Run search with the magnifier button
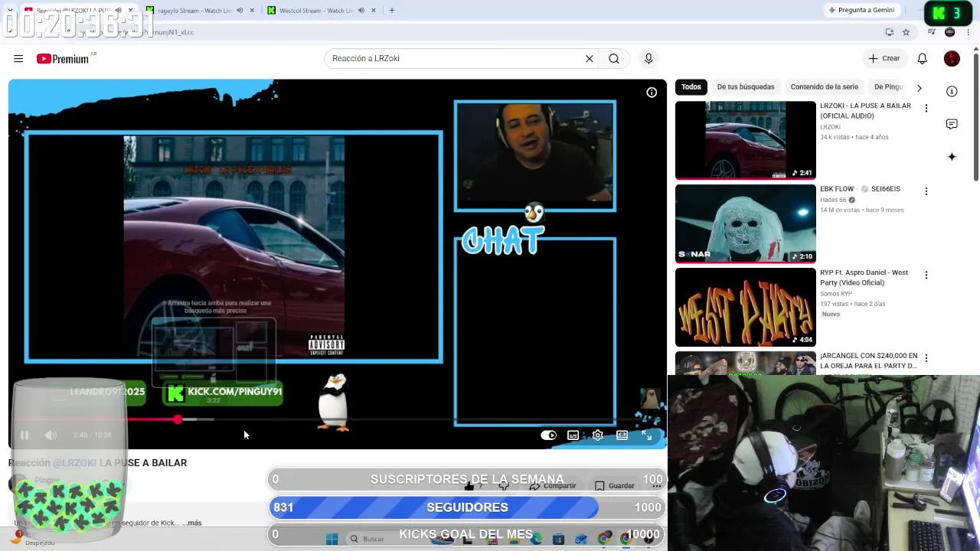Viewport: 980px width, 551px height. (614, 58)
